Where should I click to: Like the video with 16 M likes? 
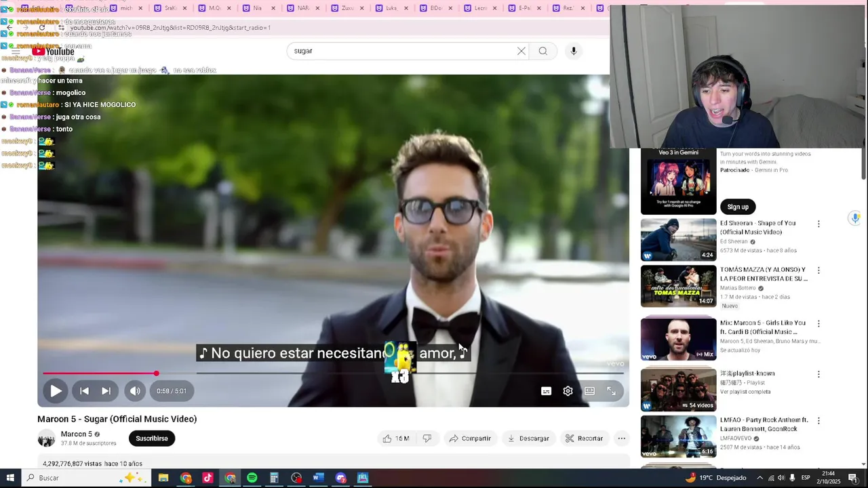(x=395, y=439)
